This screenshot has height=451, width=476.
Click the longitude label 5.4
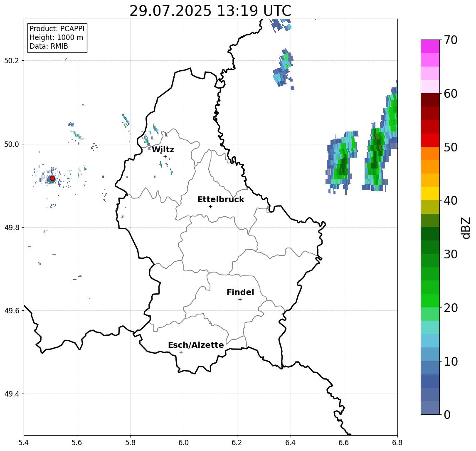[x=24, y=443]
